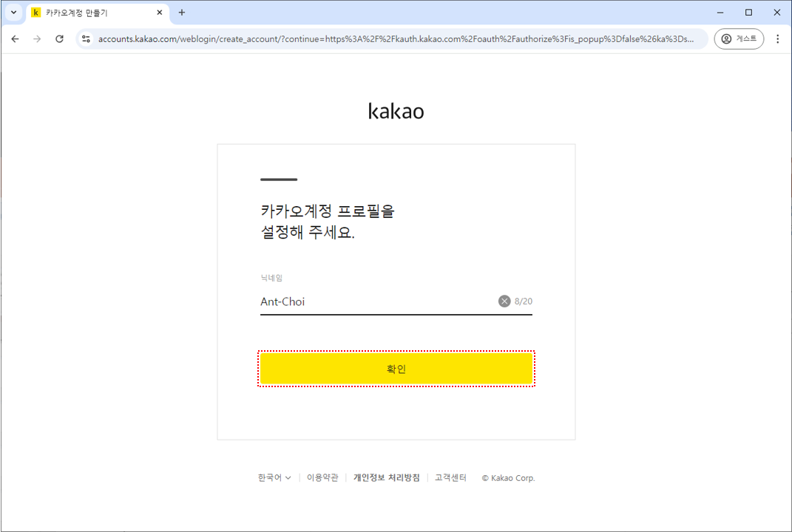Click the kakao logo
The height and width of the screenshot is (532, 792).
click(396, 111)
